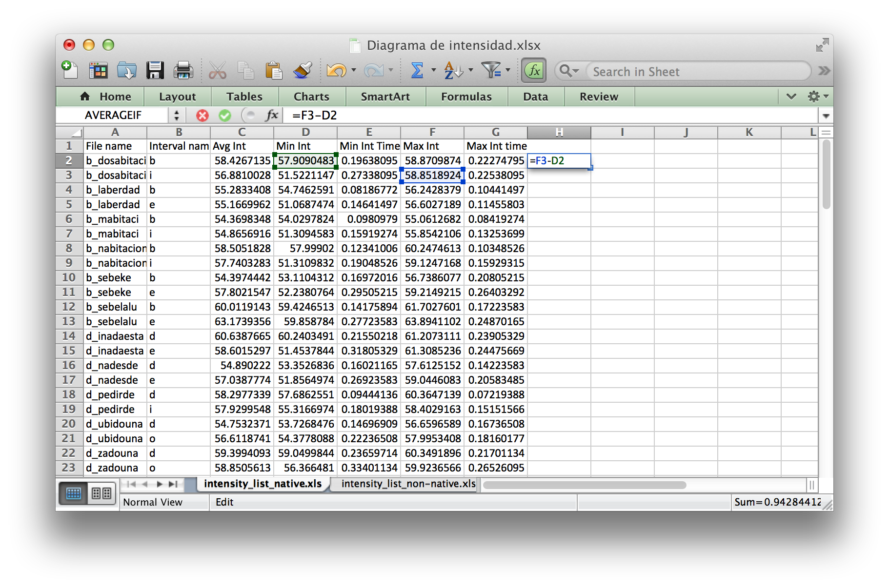Screen dimensions: 889x588
Task: Click the Cut scissors icon
Action: (x=217, y=71)
